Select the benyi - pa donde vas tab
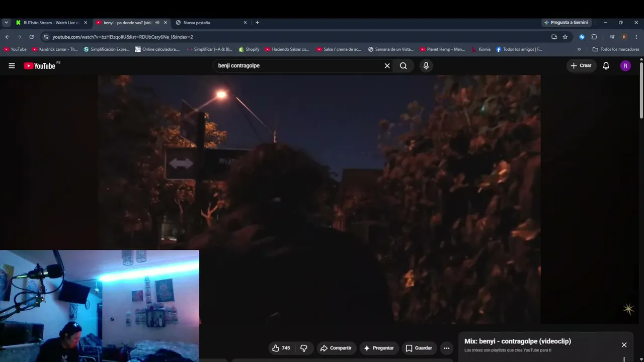644x362 pixels. [x=127, y=23]
